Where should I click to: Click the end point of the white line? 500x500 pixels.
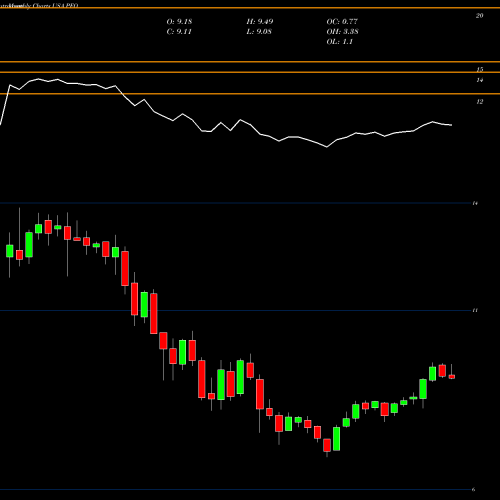click(x=452, y=125)
